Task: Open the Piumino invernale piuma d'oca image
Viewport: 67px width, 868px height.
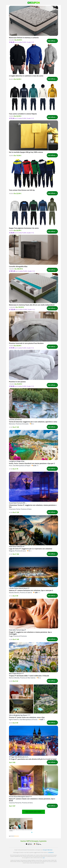Action: (x=33, y=327)
